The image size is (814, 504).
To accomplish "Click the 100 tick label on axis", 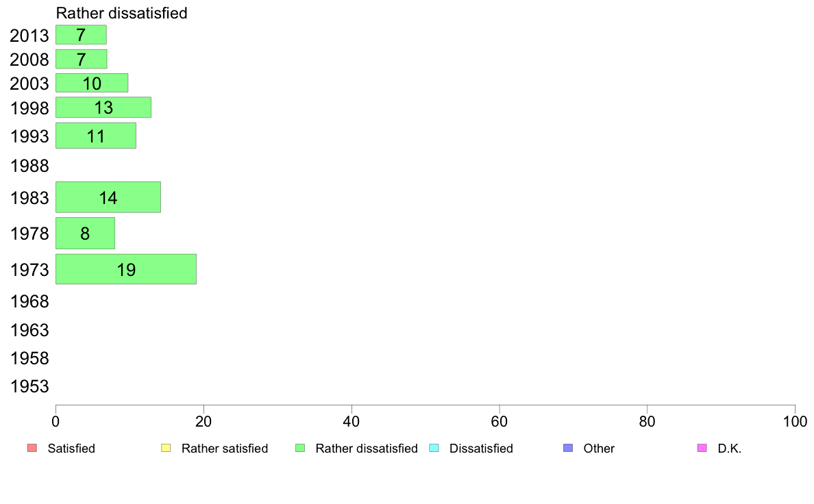I will point(795,421).
